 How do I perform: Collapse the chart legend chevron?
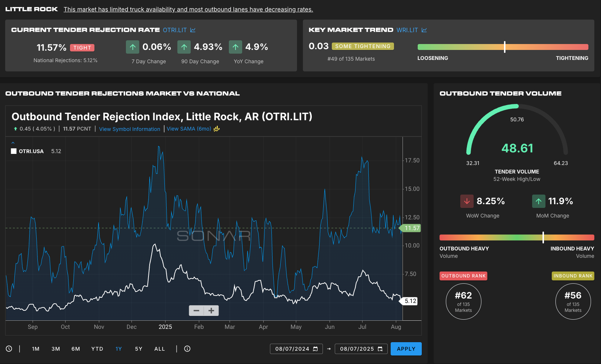(x=13, y=142)
